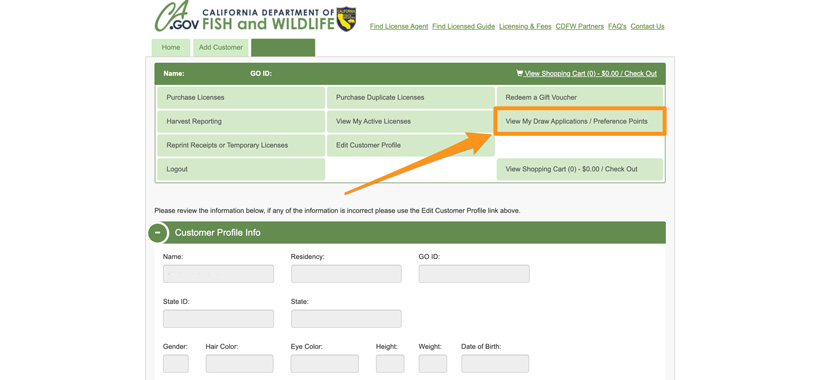Select Reprint Receipts or Temporary Licenses
Viewport: 820px width, 380px height.
pyautogui.click(x=241, y=145)
